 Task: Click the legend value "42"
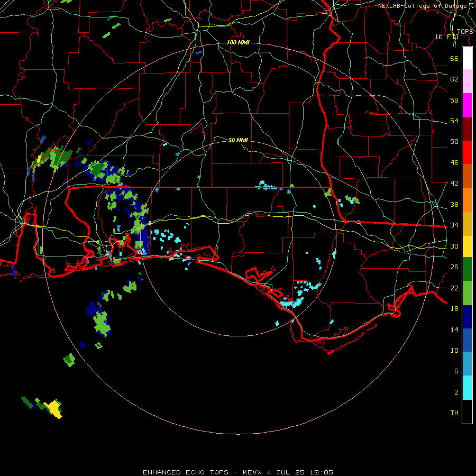point(454,184)
